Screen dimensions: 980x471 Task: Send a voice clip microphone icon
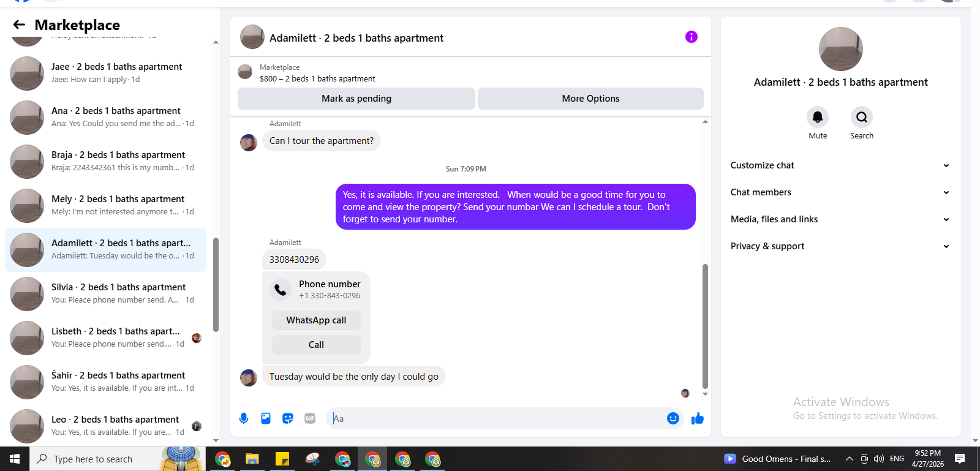[244, 418]
